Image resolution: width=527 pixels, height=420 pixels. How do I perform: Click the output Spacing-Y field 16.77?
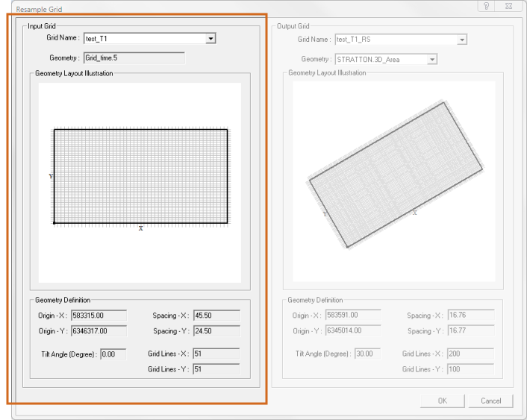click(x=471, y=330)
